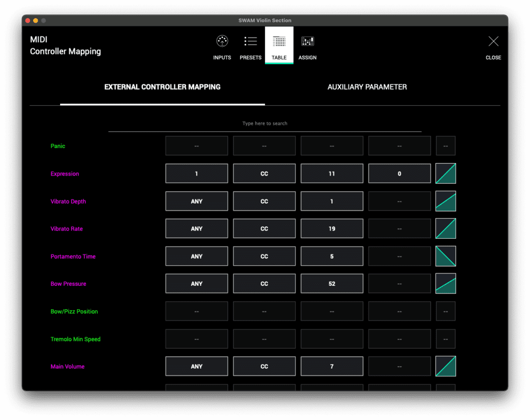Open the Bow Pressure curve icon

[445, 283]
